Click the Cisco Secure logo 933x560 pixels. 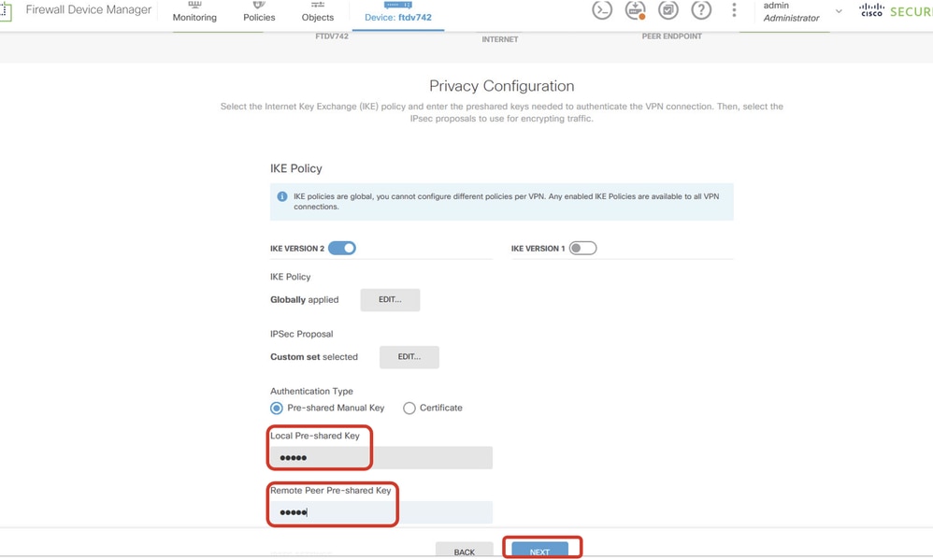click(x=896, y=10)
